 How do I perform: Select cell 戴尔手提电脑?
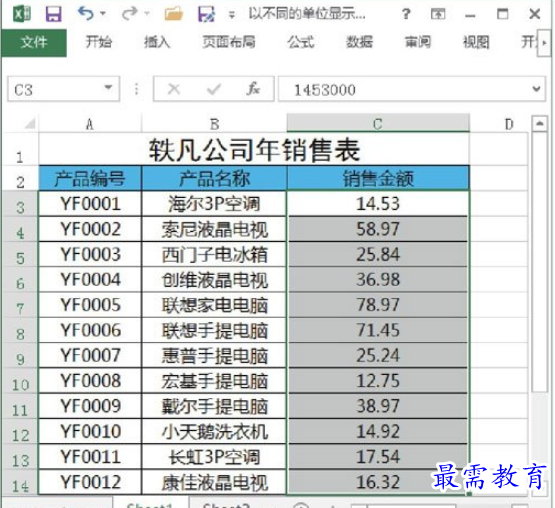coord(214,406)
